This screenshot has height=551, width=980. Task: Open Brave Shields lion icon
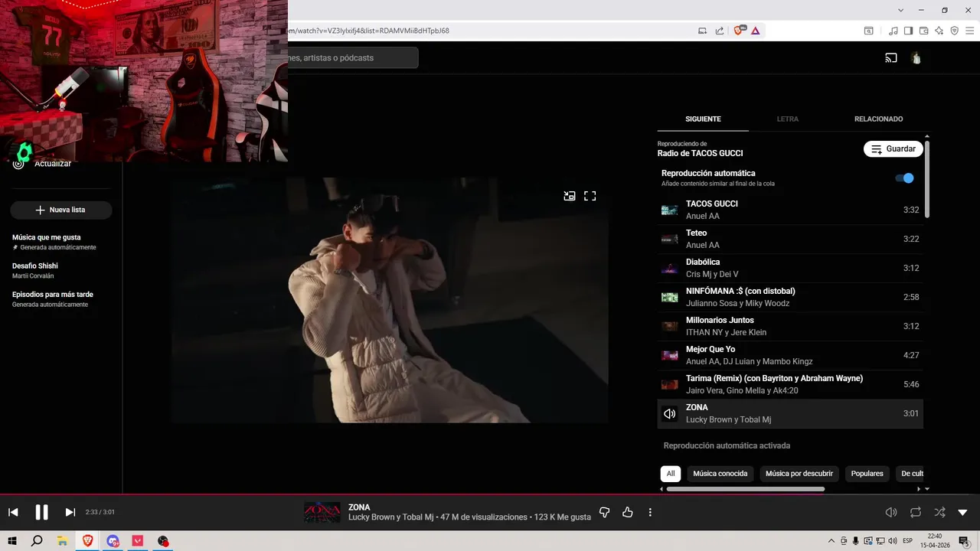pos(739,31)
